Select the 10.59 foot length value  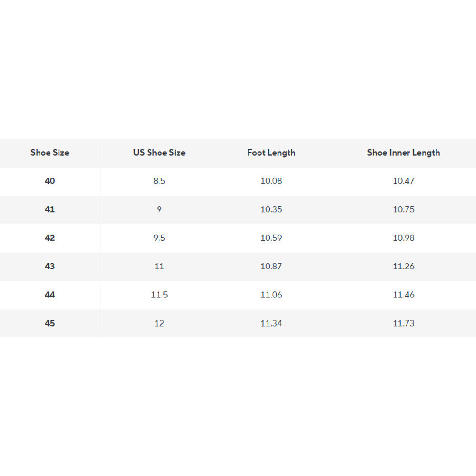click(271, 238)
